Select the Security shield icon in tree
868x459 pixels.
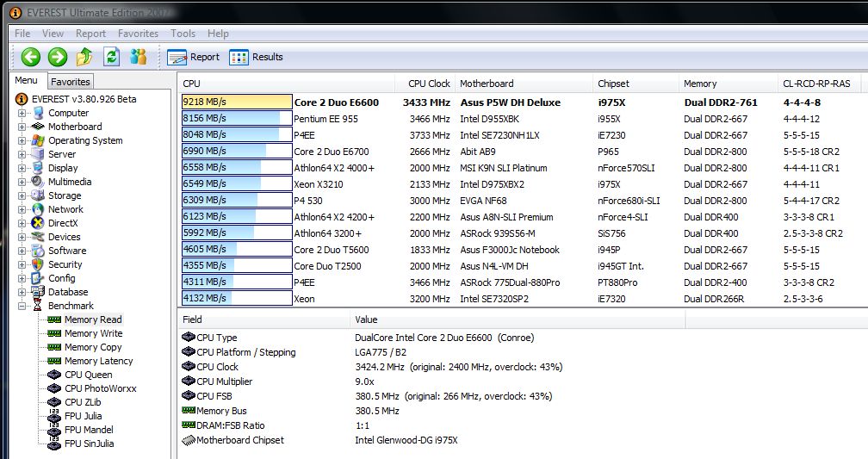point(38,264)
